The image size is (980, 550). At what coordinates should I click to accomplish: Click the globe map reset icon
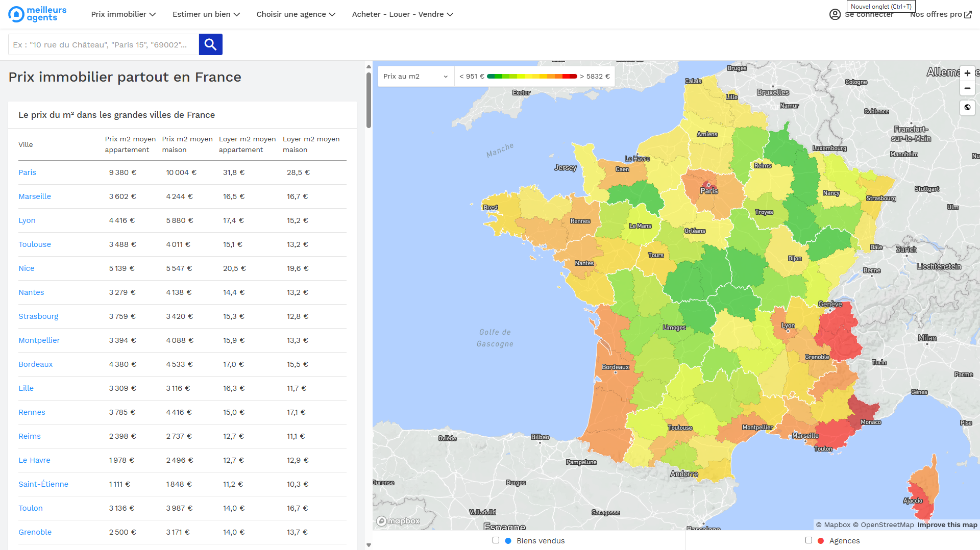(x=967, y=108)
